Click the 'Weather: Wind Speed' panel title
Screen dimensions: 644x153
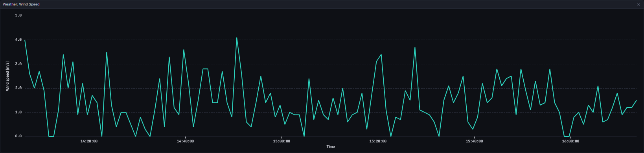tap(21, 4)
